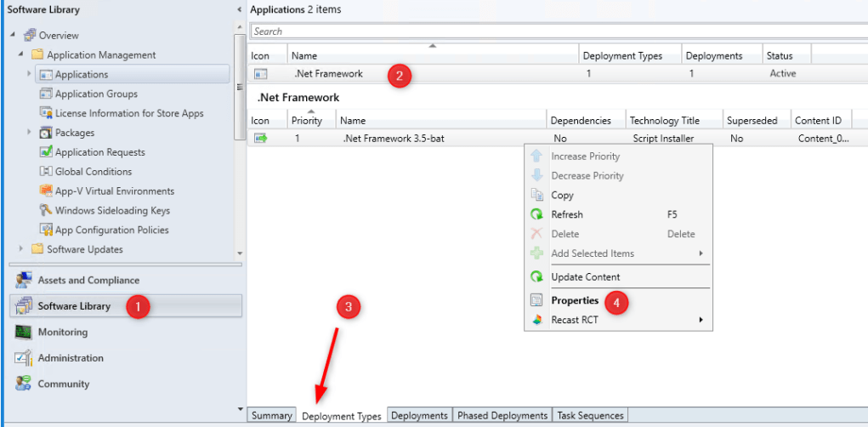
Task: Sort by the Technology Title column header
Action: pyautogui.click(x=665, y=121)
